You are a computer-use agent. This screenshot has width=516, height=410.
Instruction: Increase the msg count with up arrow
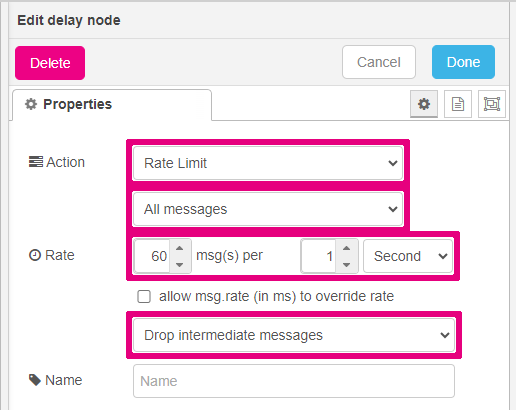point(180,248)
